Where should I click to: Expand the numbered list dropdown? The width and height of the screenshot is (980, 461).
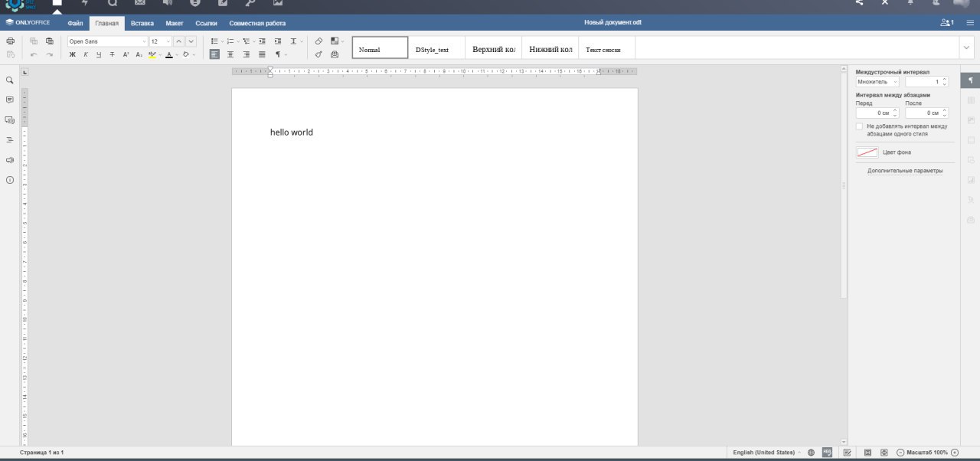237,41
